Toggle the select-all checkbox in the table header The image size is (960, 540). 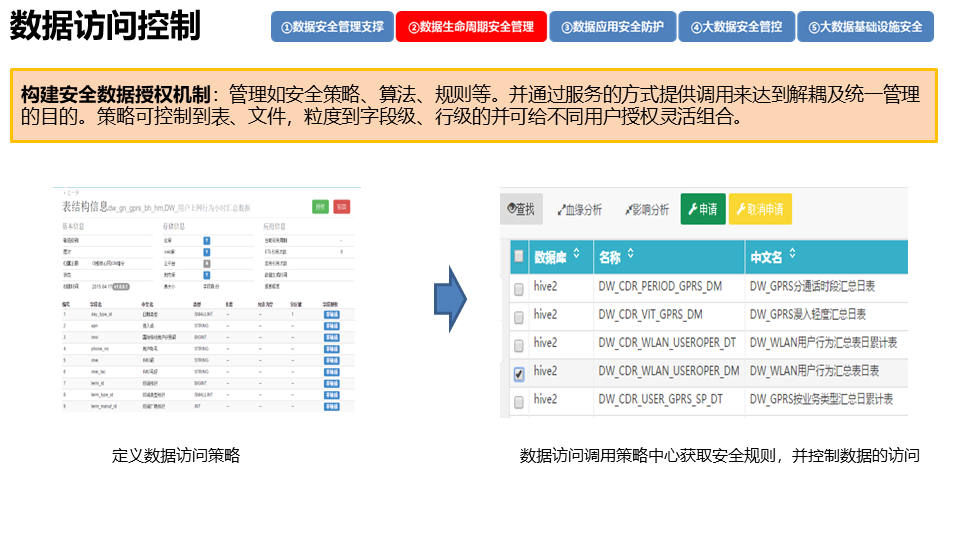[x=519, y=256]
